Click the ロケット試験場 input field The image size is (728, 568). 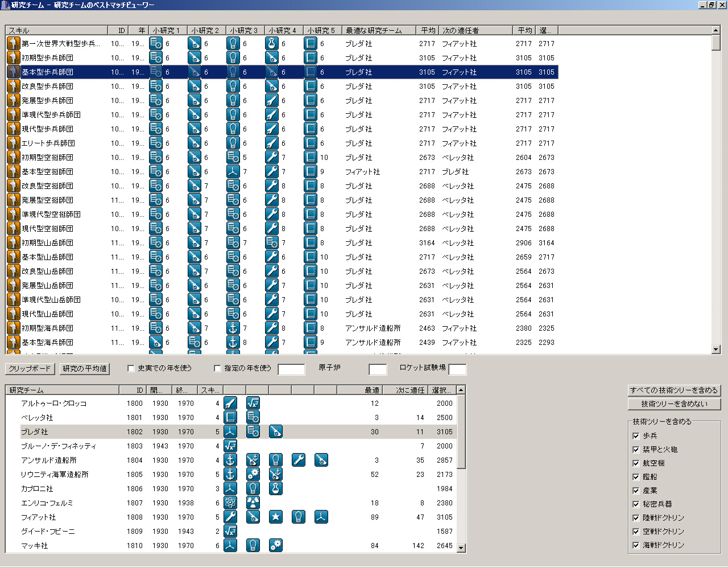[x=457, y=369]
